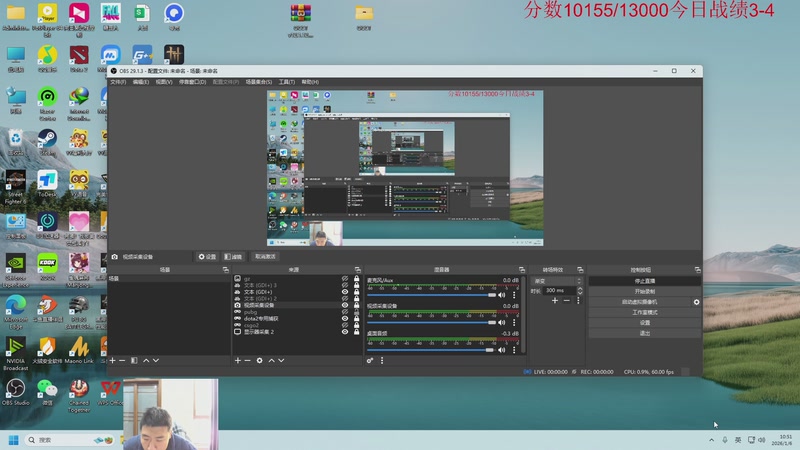Unlock the gz source lock icon
This screenshot has height=450, width=800.
tap(357, 279)
